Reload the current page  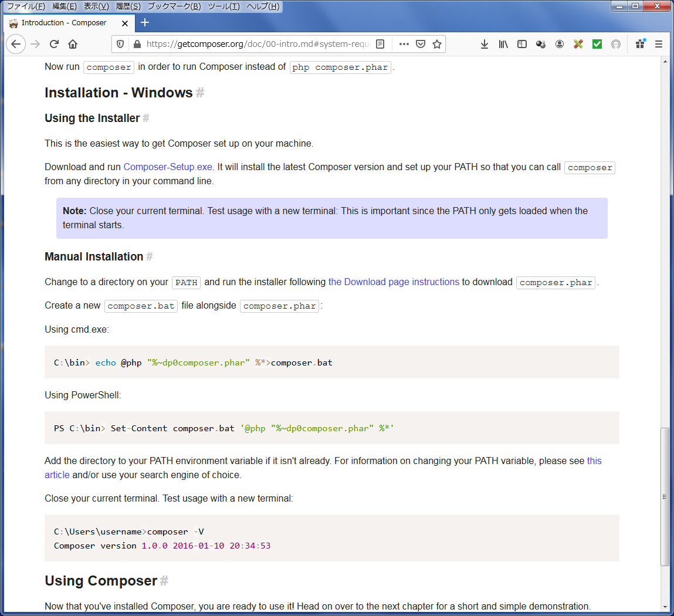pos(54,44)
